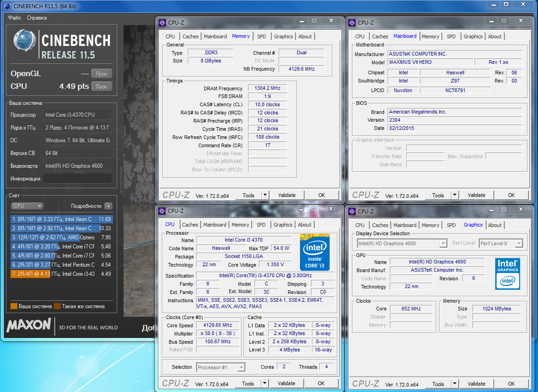
Task: Click the details arrow next to Подробности
Action: (x=109, y=206)
